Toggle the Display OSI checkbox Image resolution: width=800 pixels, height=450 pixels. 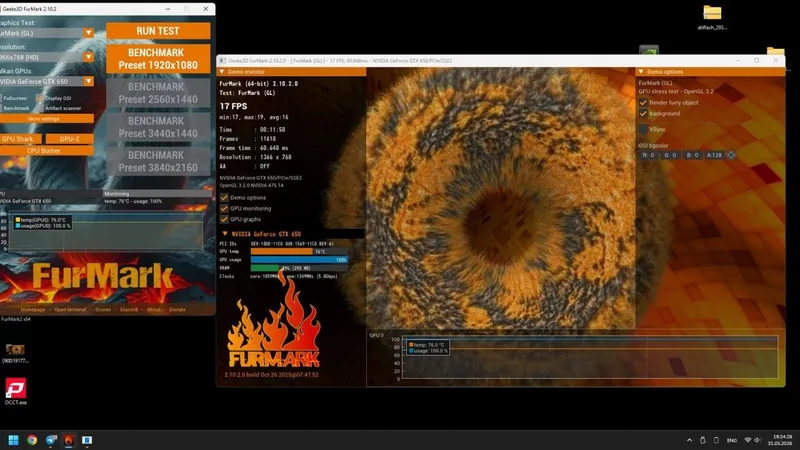point(39,98)
